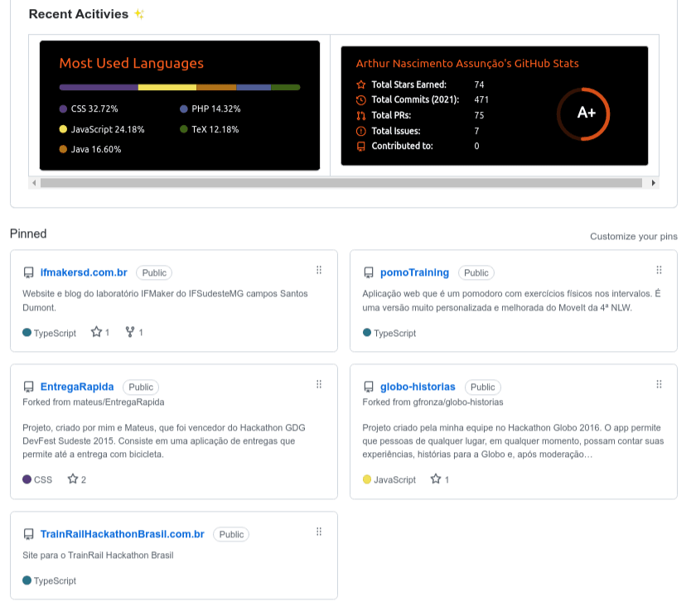Open the globo-historias repository link

418,387
